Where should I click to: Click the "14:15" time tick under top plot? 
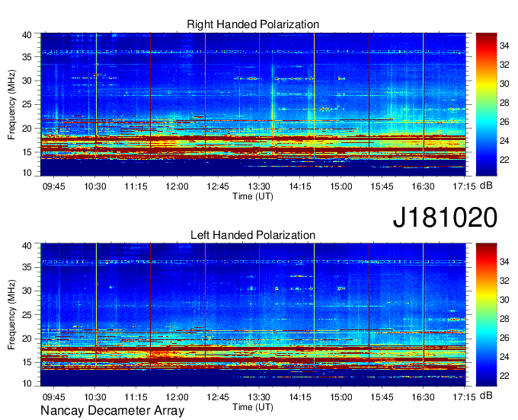(300, 186)
